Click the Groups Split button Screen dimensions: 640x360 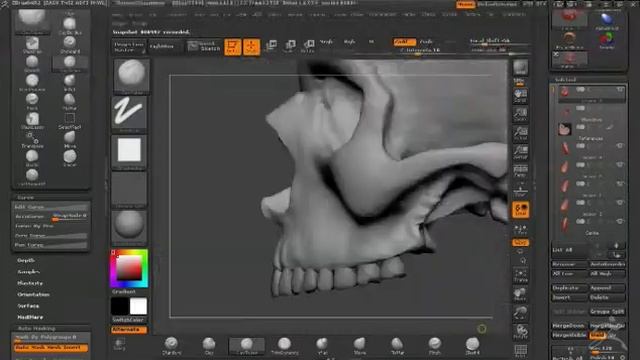[x=607, y=311]
